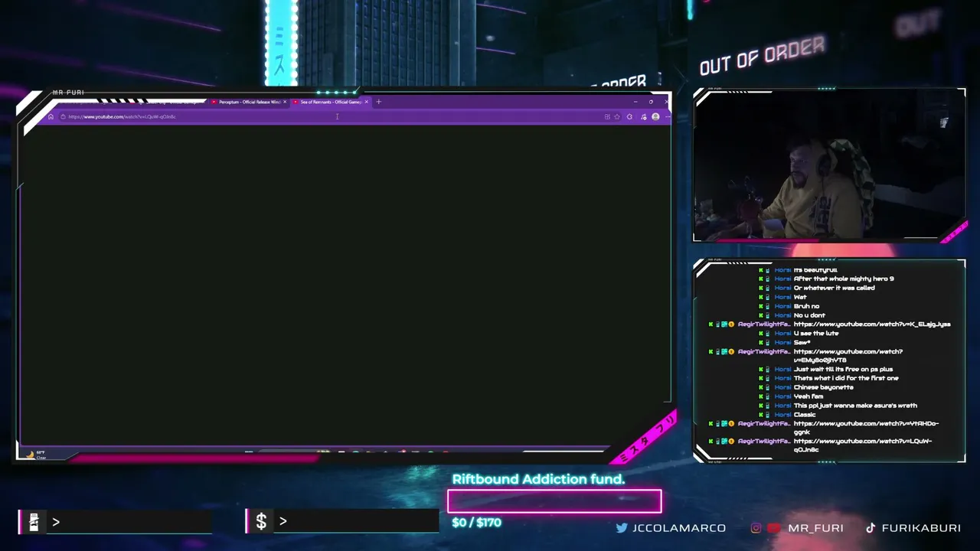Select the 'Classic' chat message

[805, 415]
